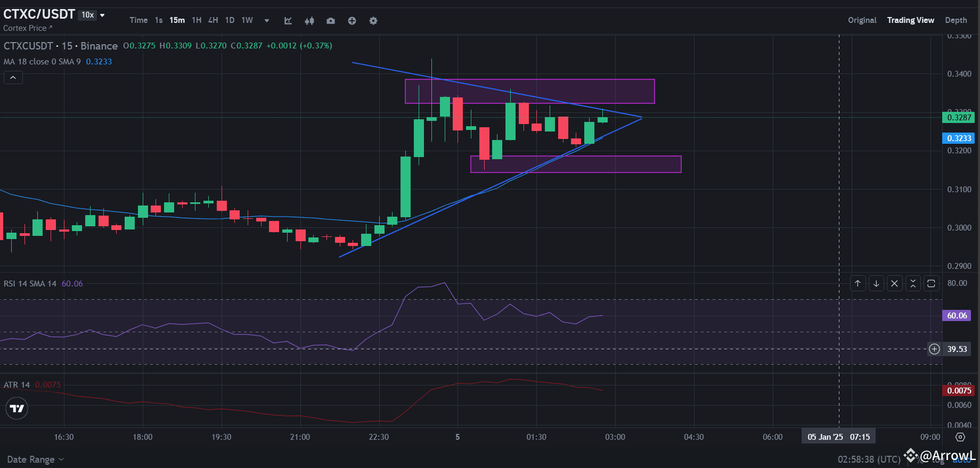The width and height of the screenshot is (980, 468).
Task: Open the technical indicators chart icon
Action: point(288,21)
